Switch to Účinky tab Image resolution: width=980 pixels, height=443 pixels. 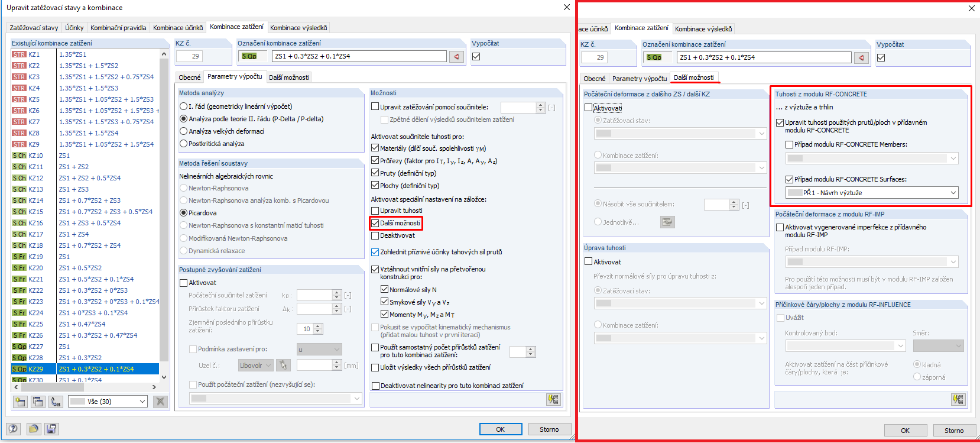tap(74, 28)
